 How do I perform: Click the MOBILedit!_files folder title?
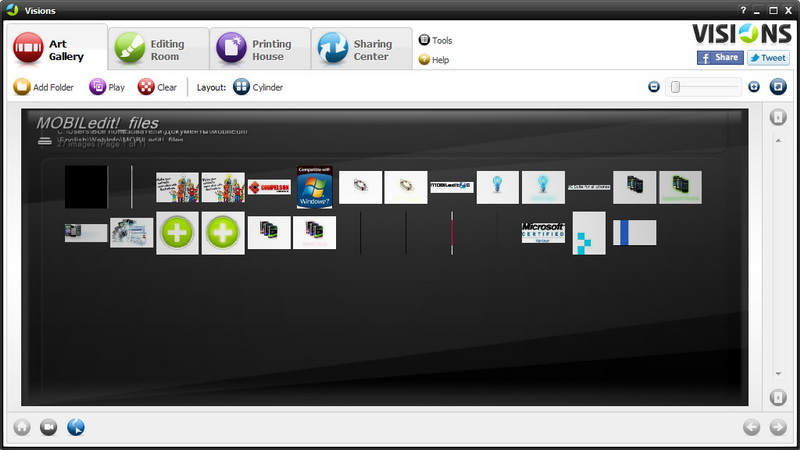[97, 123]
